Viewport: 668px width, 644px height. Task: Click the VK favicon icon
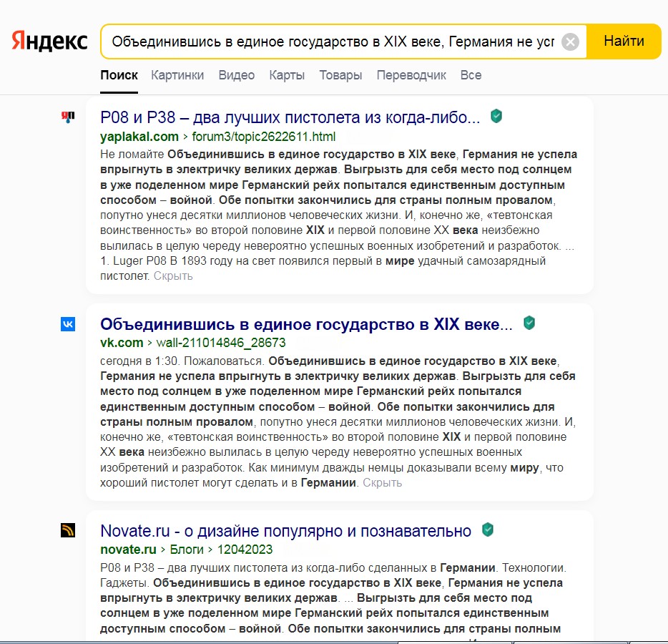tap(68, 324)
